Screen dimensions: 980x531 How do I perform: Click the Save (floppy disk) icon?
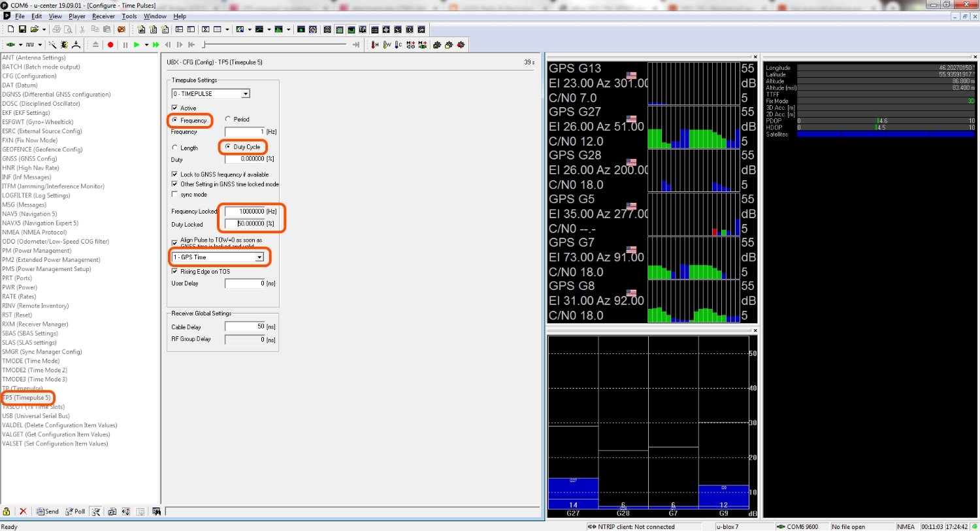(x=22, y=29)
